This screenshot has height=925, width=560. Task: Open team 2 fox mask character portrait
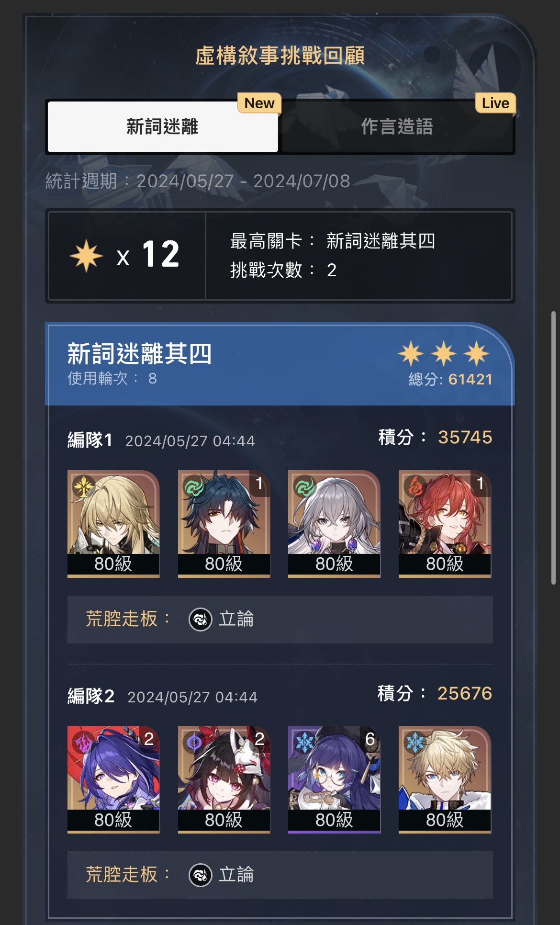click(x=224, y=779)
